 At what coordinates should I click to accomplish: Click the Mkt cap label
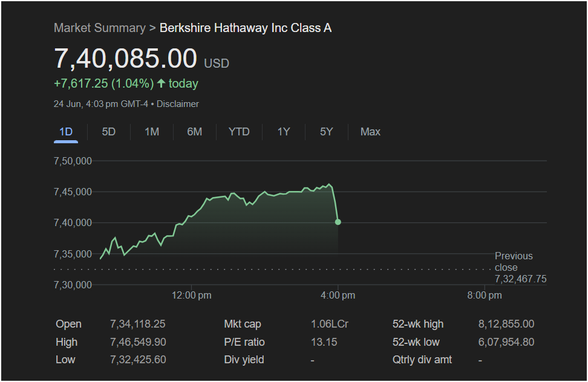point(243,324)
